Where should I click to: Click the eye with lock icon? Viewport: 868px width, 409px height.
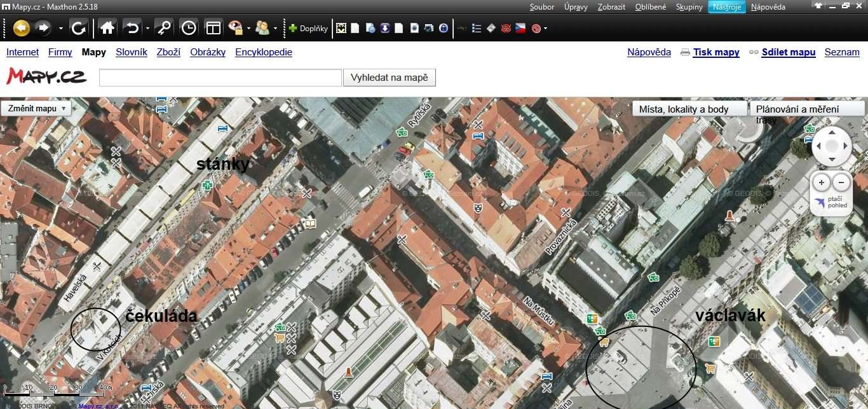tap(236, 28)
